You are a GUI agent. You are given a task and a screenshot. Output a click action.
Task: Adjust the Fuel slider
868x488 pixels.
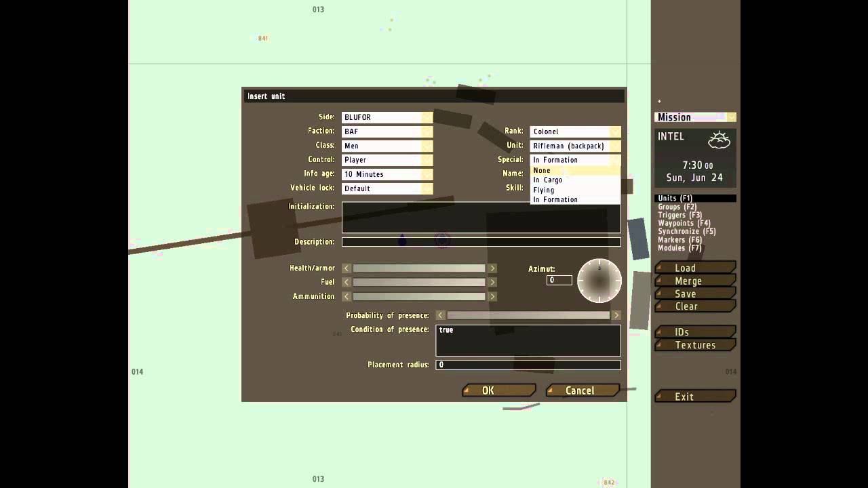point(419,282)
